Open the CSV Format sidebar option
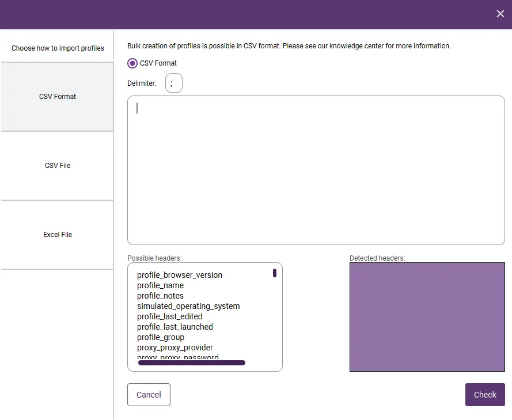This screenshot has height=420, width=512. click(x=57, y=96)
